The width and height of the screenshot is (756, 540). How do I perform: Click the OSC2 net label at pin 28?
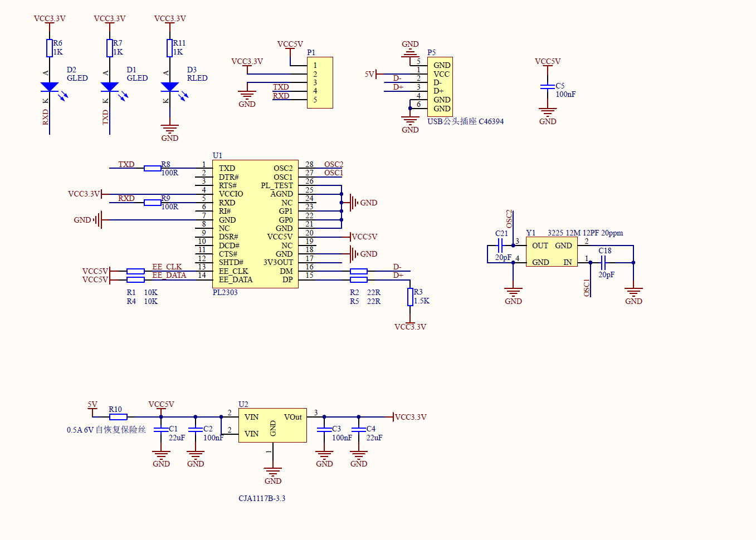[334, 164]
